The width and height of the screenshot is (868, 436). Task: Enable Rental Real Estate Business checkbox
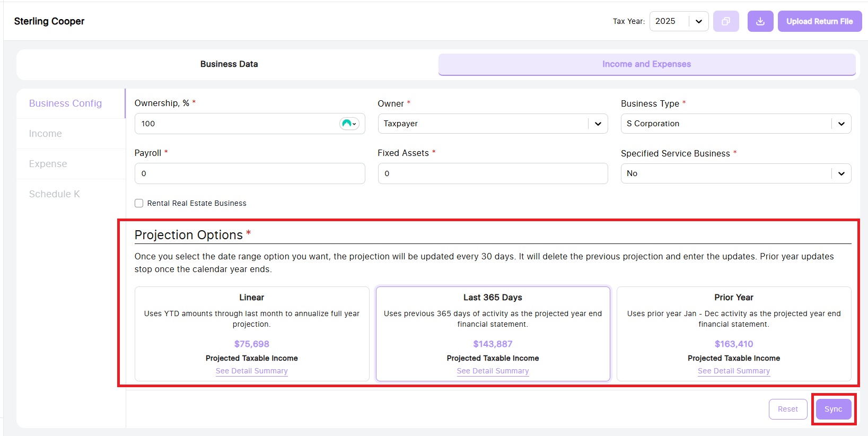pyautogui.click(x=139, y=203)
